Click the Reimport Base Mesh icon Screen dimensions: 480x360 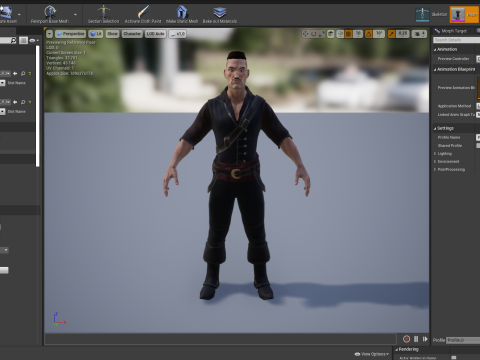click(x=50, y=12)
